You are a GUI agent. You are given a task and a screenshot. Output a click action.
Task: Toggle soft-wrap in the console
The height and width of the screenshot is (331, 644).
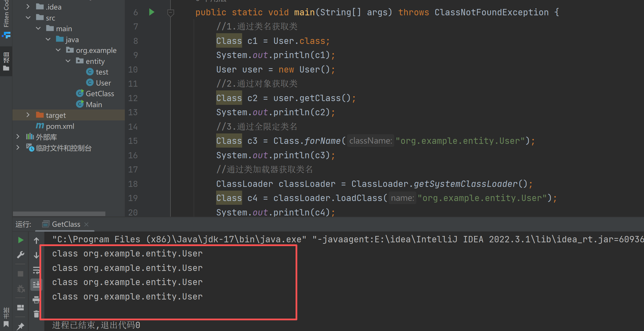36,270
